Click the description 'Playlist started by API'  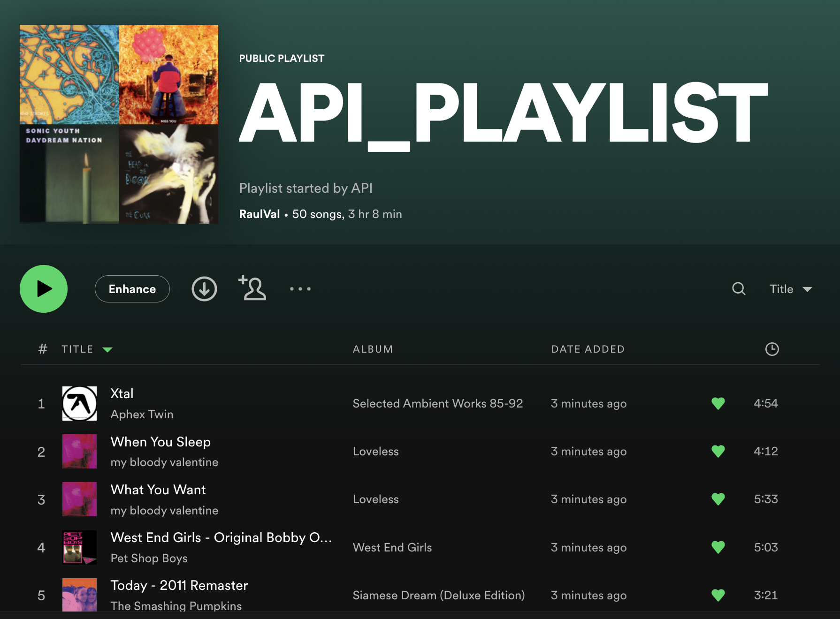point(306,188)
